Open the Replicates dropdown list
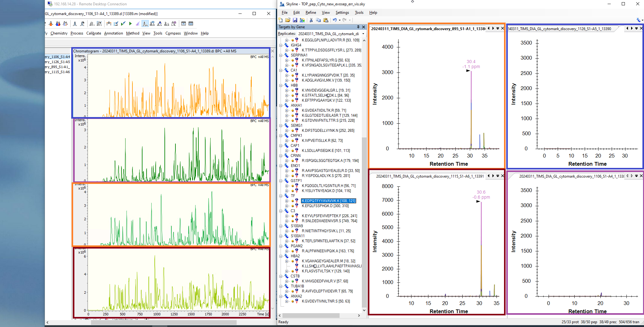This screenshot has height=327, width=644. coord(363,34)
